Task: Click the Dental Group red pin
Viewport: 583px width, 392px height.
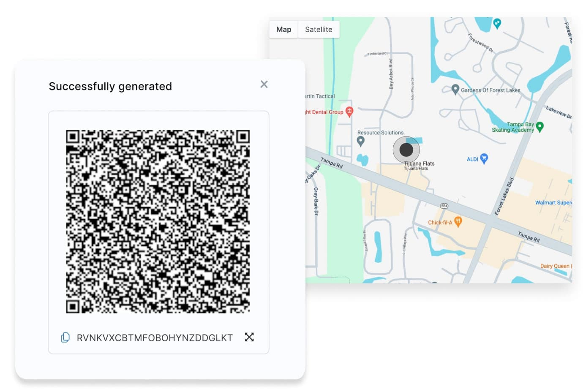Action: pyautogui.click(x=349, y=112)
